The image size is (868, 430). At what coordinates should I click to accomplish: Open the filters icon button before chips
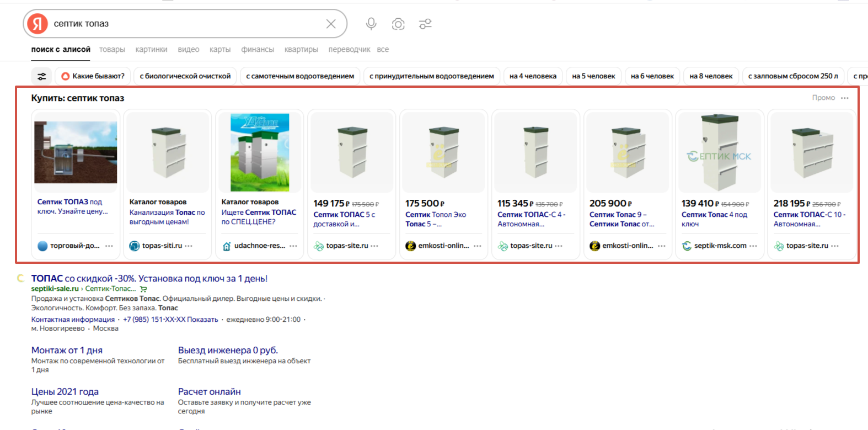(42, 76)
